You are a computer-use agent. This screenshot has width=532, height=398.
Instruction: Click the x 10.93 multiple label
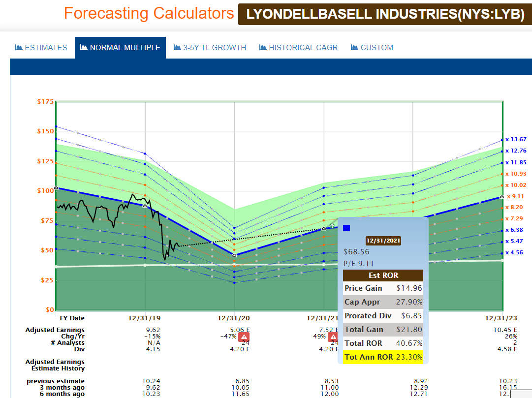[516, 174]
